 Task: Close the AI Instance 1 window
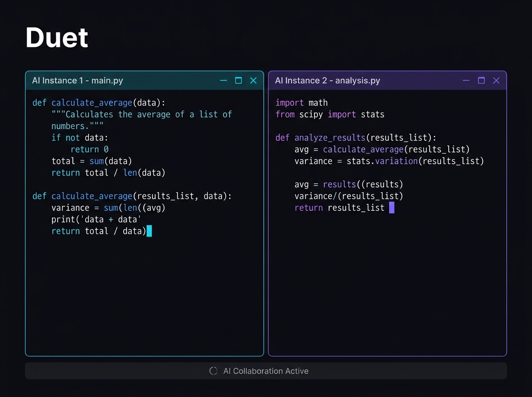click(253, 80)
